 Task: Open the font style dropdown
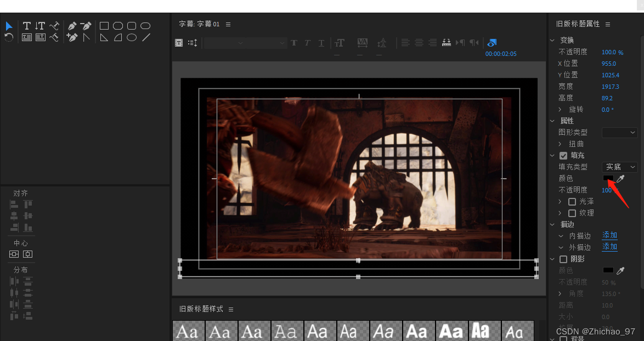click(266, 43)
